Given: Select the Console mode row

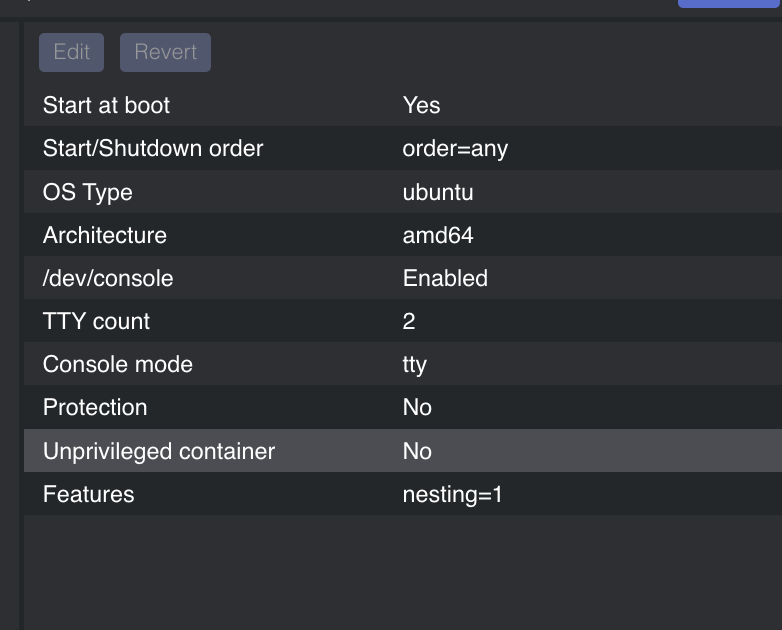Looking at the screenshot, I should (x=403, y=364).
